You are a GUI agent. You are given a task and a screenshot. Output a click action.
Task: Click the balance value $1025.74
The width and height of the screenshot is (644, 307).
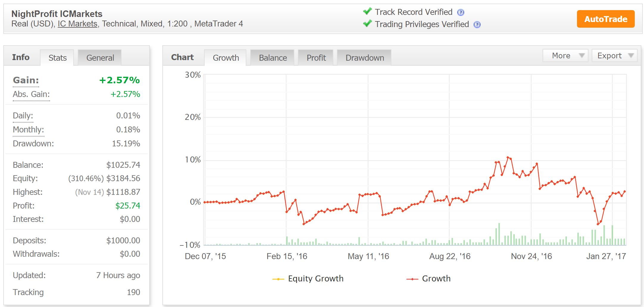click(x=123, y=165)
